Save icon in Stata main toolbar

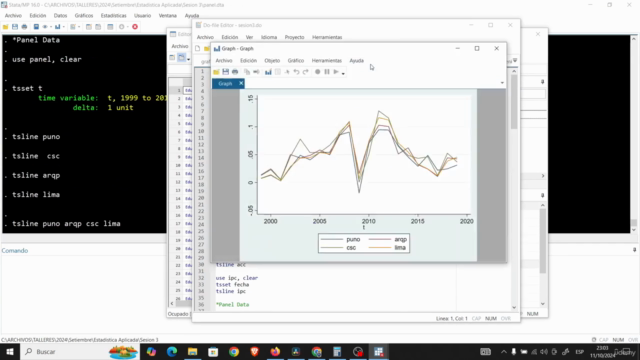tap(15, 27)
